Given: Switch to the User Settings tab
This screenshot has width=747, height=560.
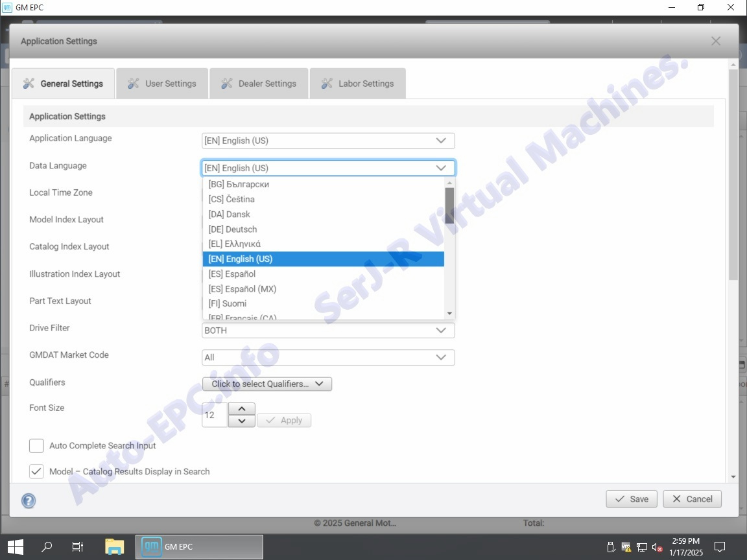Looking at the screenshot, I should pos(162,84).
